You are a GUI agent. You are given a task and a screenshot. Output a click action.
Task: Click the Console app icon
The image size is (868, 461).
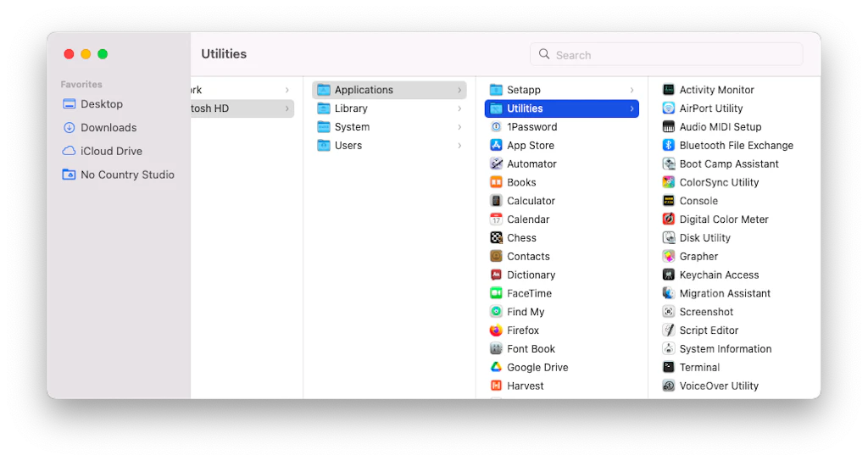click(x=668, y=201)
